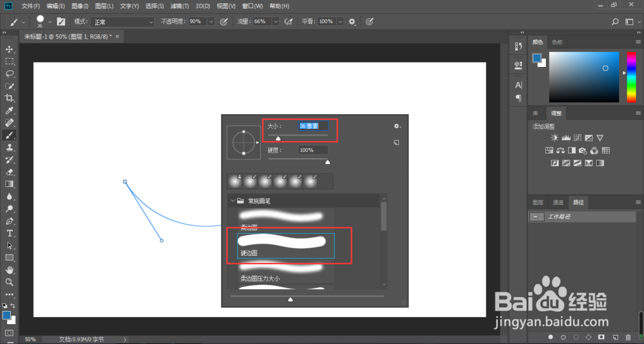Select the Eyedropper tool
644x344 pixels.
tap(10, 111)
